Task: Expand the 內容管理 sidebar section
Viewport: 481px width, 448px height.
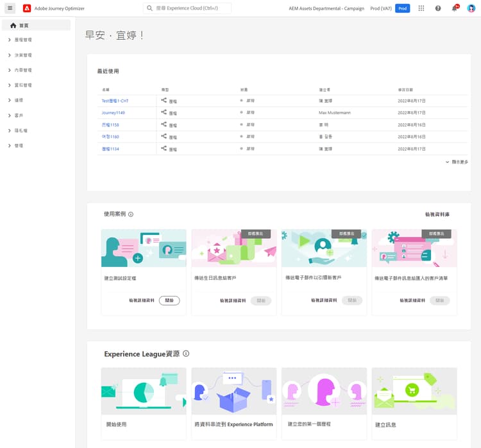Action: pos(10,71)
